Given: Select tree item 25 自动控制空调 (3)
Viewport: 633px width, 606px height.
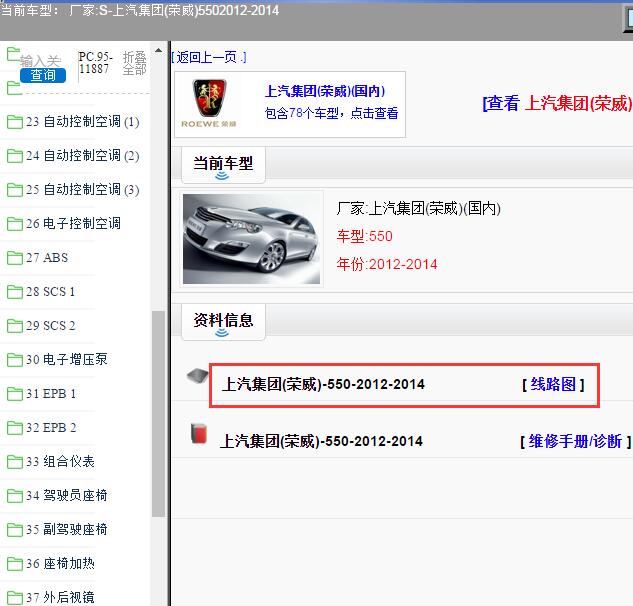Looking at the screenshot, I should 83,189.
